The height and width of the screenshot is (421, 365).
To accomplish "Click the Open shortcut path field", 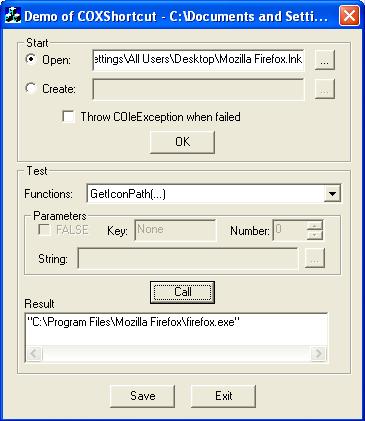I will pyautogui.click(x=199, y=60).
